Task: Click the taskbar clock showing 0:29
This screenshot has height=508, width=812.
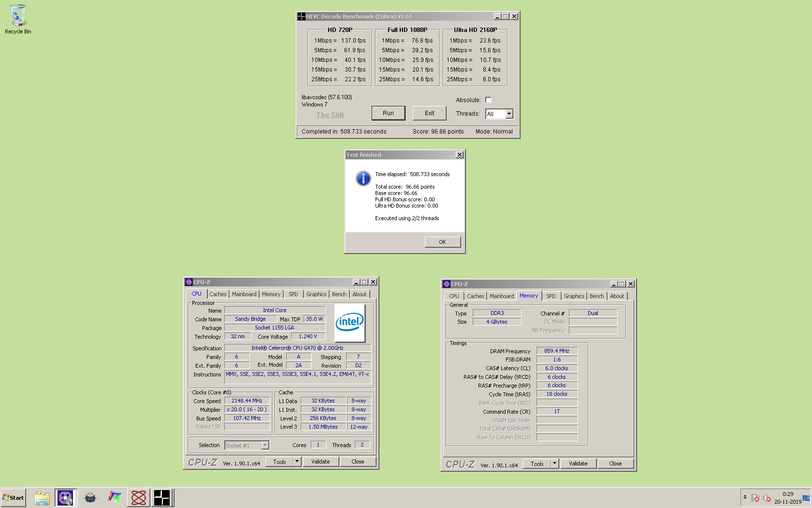Action: [x=788, y=498]
